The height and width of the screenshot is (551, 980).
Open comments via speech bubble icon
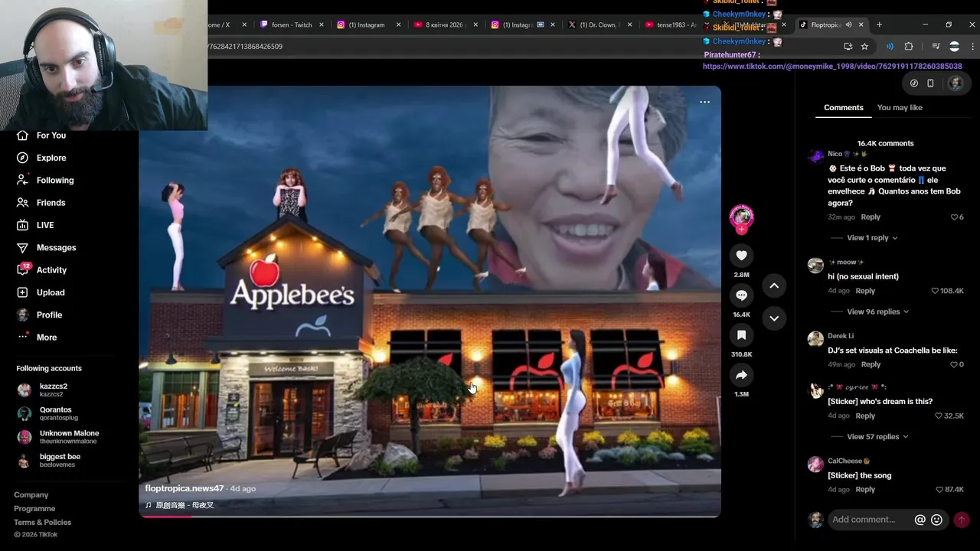click(x=741, y=295)
